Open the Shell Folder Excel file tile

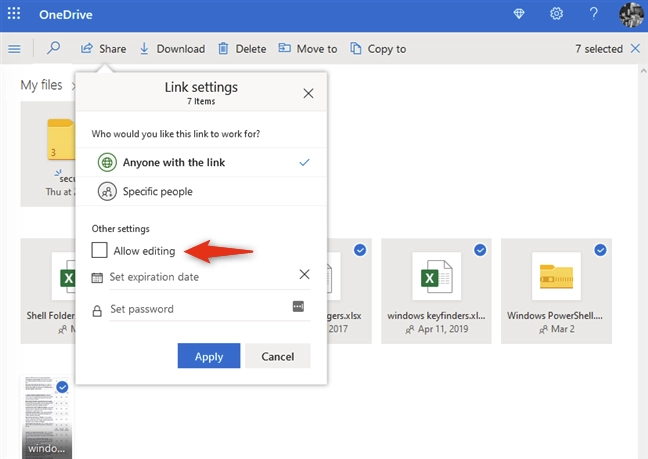48,291
